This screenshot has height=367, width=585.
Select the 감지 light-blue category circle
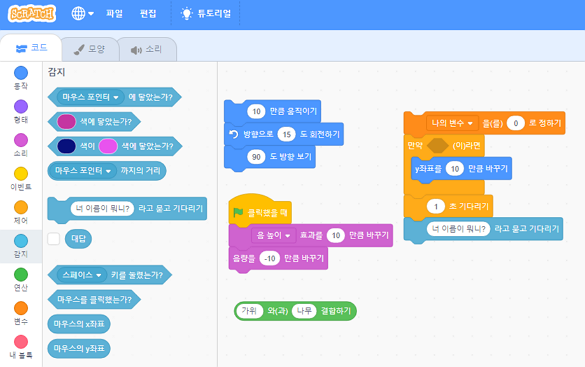(21, 241)
